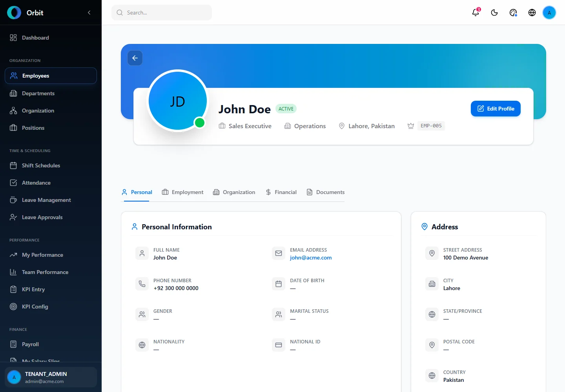Click the Edit Profile button
This screenshot has height=392, width=565.
point(496,109)
